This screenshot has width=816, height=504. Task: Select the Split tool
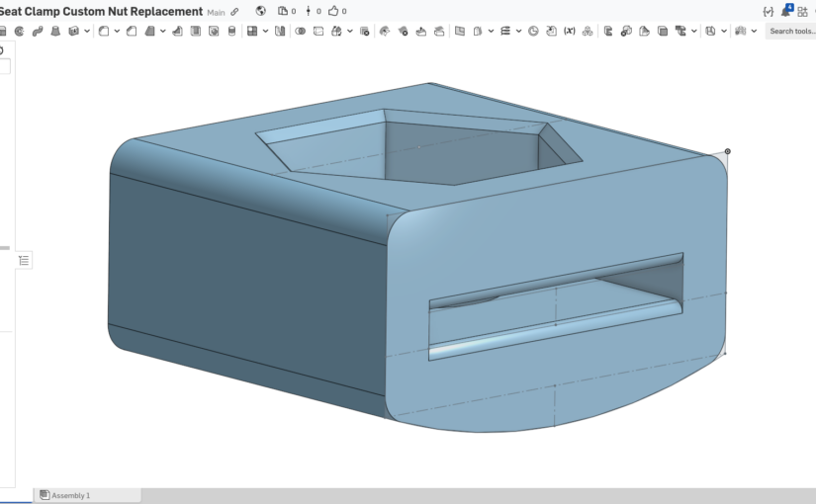coord(318,32)
